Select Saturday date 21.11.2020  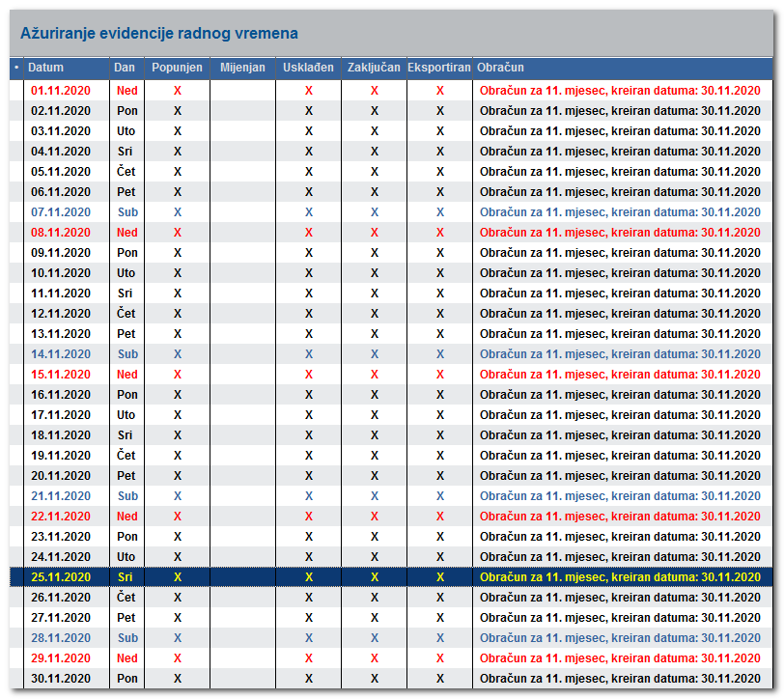61,496
